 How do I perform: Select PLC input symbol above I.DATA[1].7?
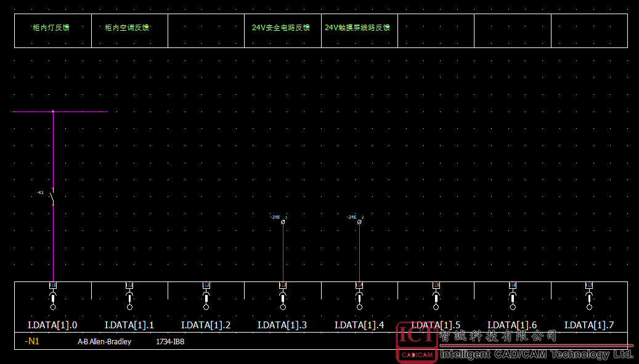point(589,296)
